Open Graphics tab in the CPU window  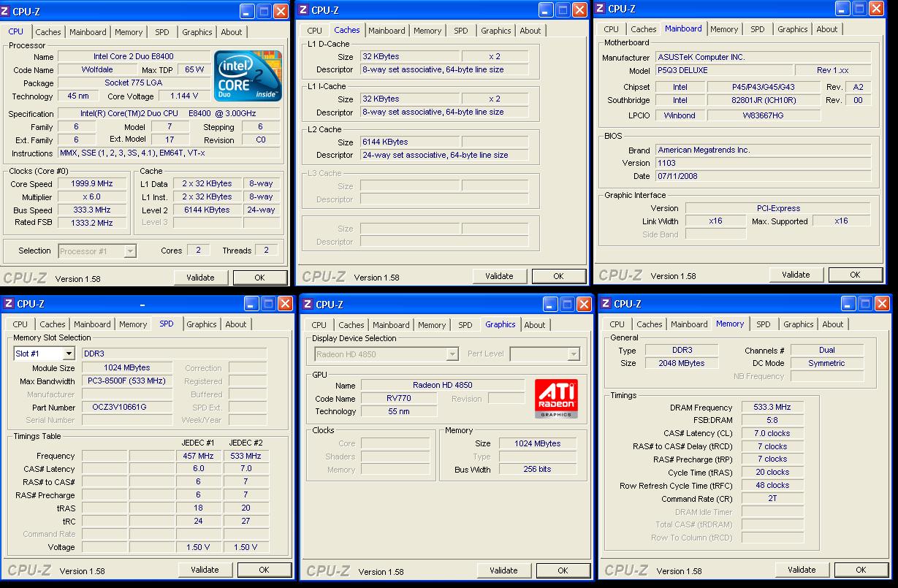click(x=197, y=32)
